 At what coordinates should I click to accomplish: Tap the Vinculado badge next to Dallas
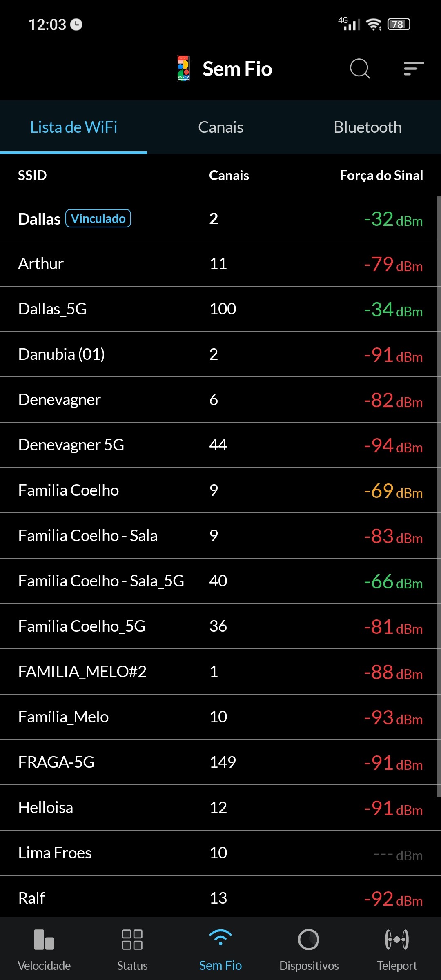coord(98,218)
